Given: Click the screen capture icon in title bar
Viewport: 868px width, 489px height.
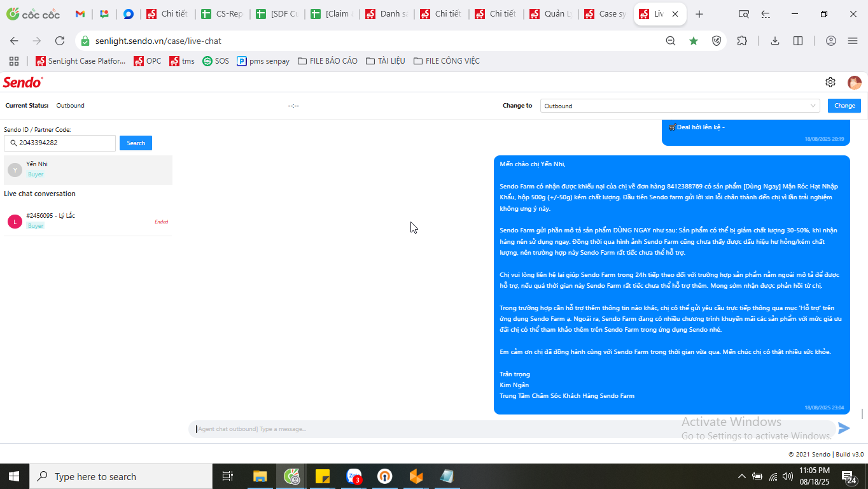Looking at the screenshot, I should [x=743, y=14].
